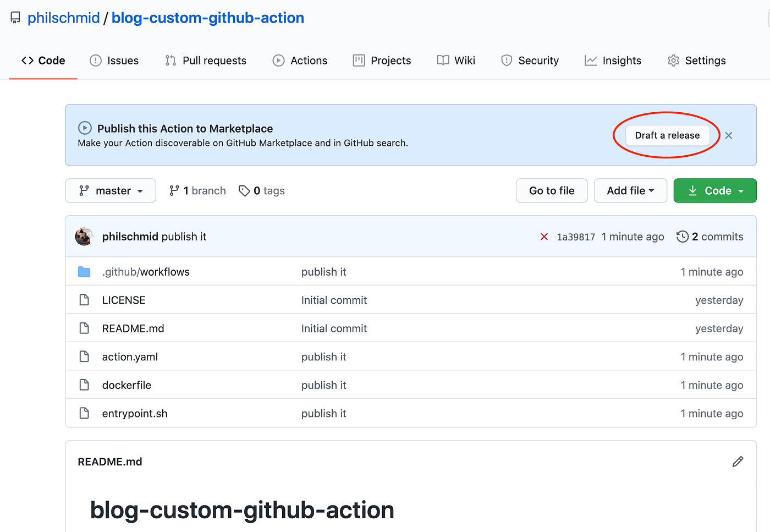
Task: Click the tag icon for 0 tags
Action: [244, 191]
